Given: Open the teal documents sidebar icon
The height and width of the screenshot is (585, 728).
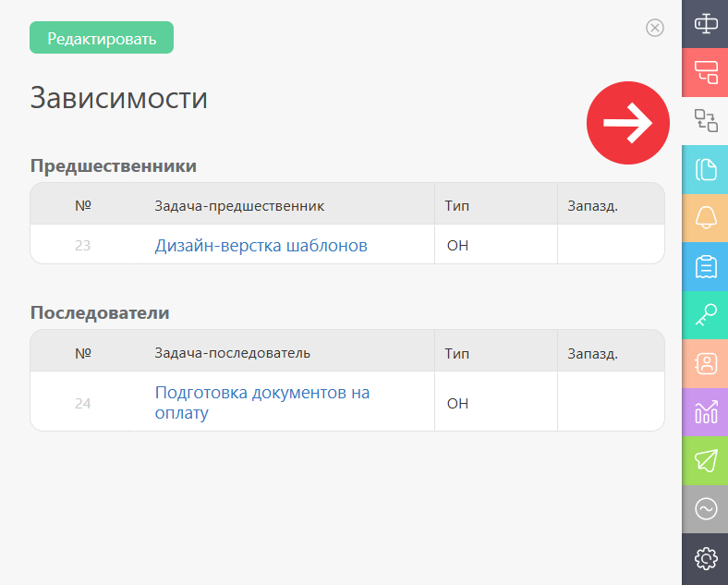Looking at the screenshot, I should tap(705, 169).
